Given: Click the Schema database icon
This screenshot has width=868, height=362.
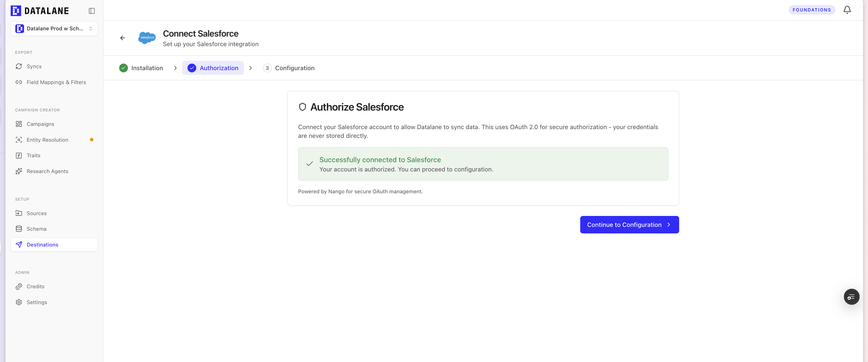Looking at the screenshot, I should pos(19,229).
